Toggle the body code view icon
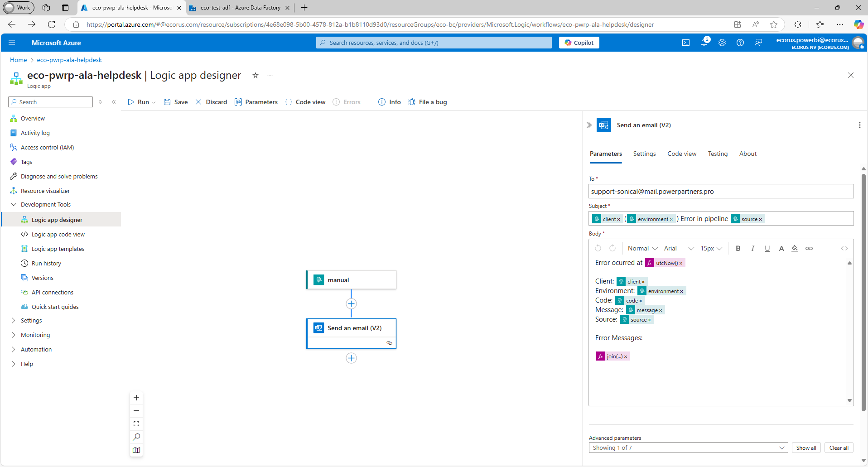 844,248
